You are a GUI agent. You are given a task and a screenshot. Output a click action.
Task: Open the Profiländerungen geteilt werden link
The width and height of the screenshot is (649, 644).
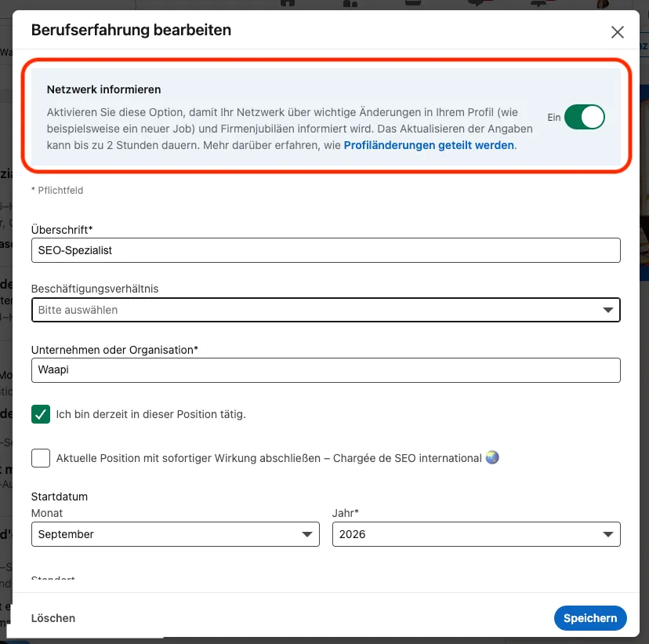429,145
